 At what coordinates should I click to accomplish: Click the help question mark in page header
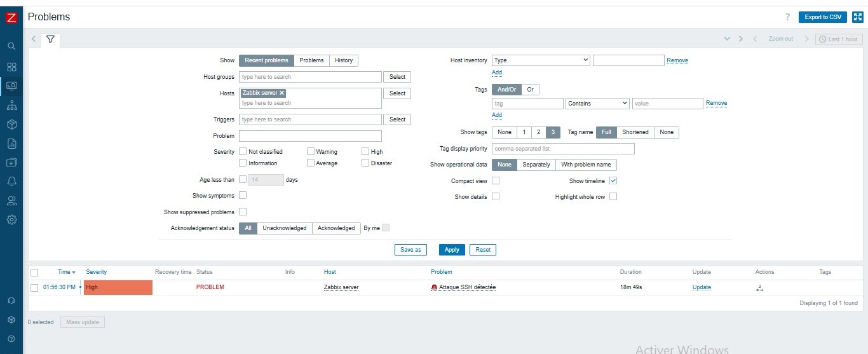coord(788,17)
